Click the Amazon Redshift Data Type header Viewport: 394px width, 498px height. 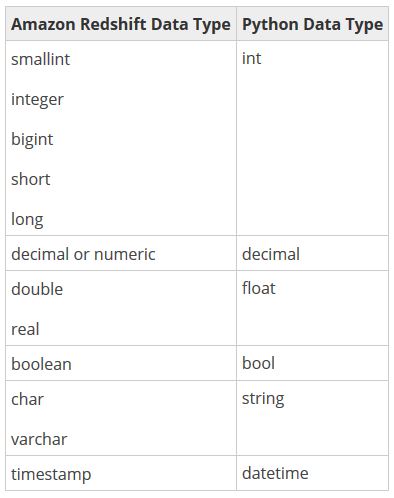(x=121, y=24)
